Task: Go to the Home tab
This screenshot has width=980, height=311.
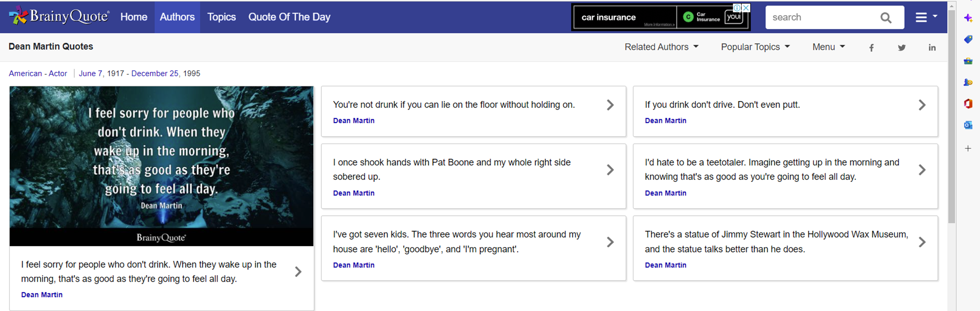Action: click(x=134, y=17)
